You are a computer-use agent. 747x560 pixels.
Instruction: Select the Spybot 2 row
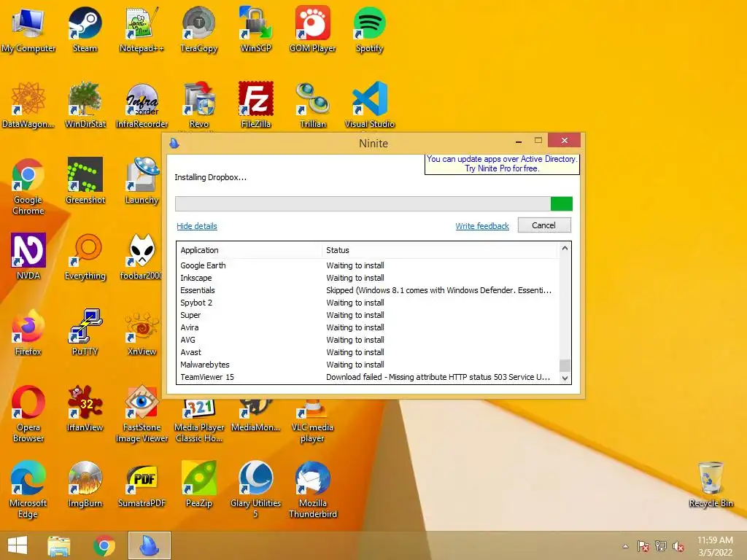368,303
